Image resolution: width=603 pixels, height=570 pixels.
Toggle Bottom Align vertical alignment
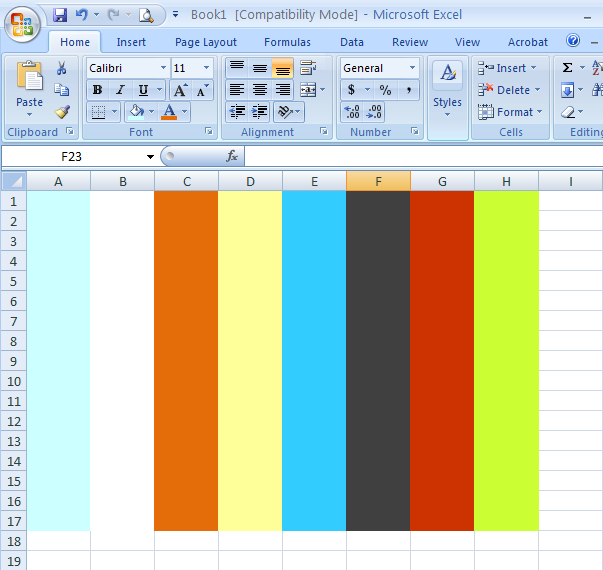tap(283, 68)
